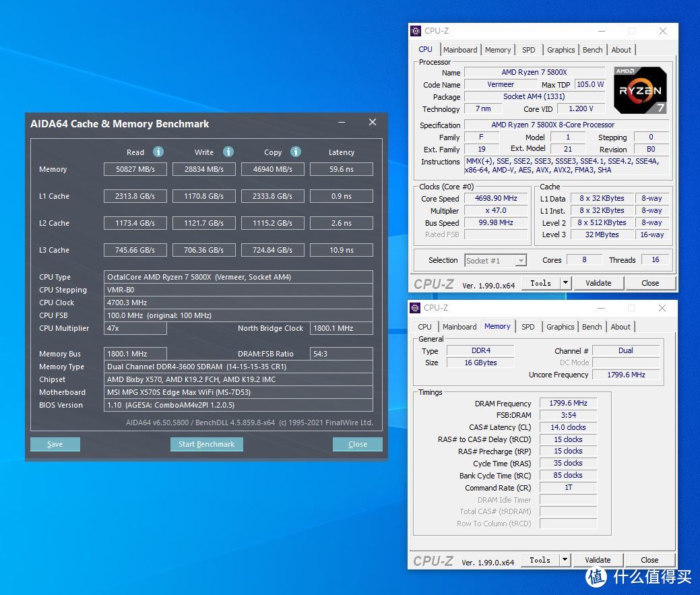Click Start Benchmark button

(206, 444)
